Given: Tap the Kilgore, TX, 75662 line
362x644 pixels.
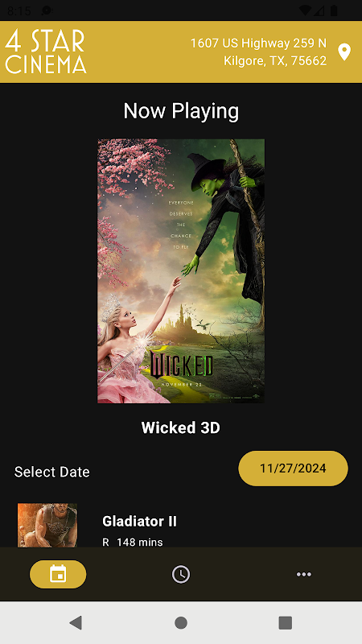Looking at the screenshot, I should coord(275,61).
